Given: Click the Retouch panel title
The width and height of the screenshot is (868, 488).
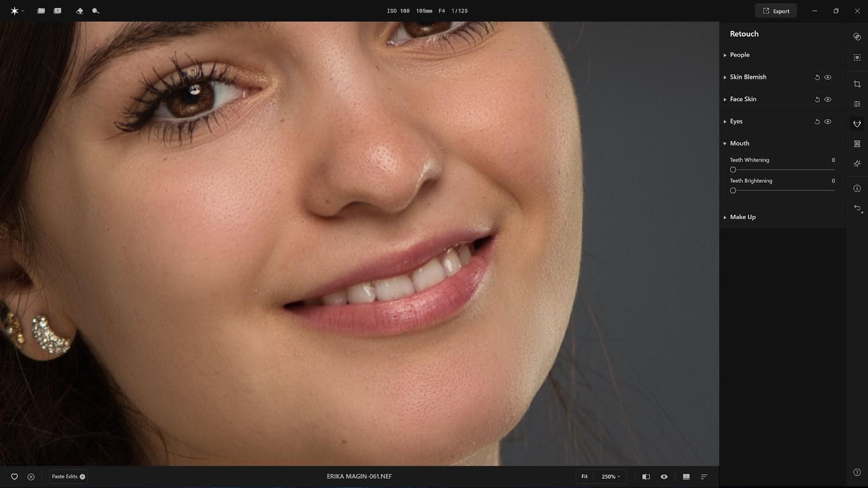Looking at the screenshot, I should click(744, 34).
